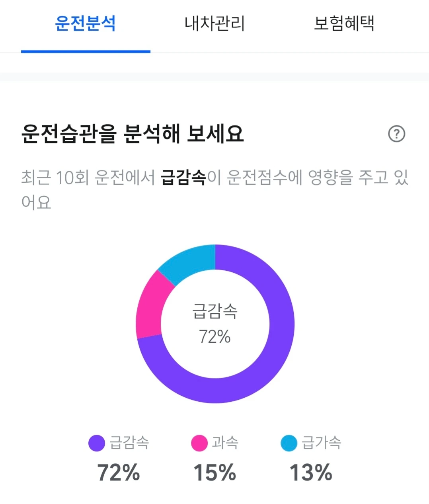Open the 보험혜택 tab
Viewport: 429px width, 504px height.
[x=344, y=23]
